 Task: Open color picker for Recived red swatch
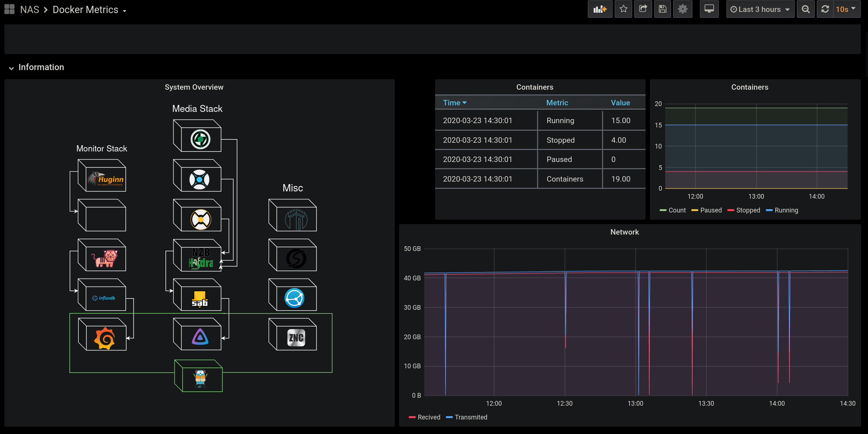[x=412, y=417]
